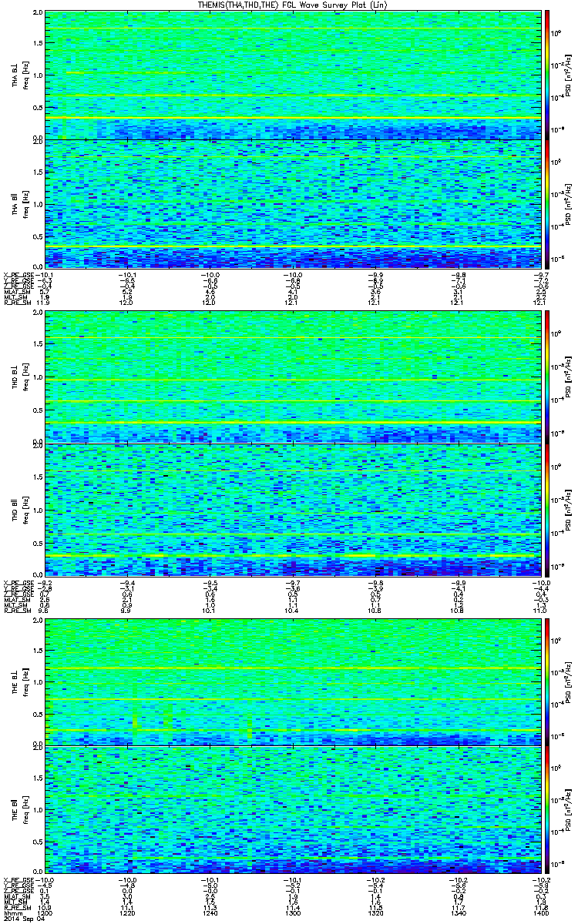Image resolution: width=578 pixels, height=924 pixels.
Task: Click the color bar beside THA B-perp panel
Action: (x=547, y=75)
